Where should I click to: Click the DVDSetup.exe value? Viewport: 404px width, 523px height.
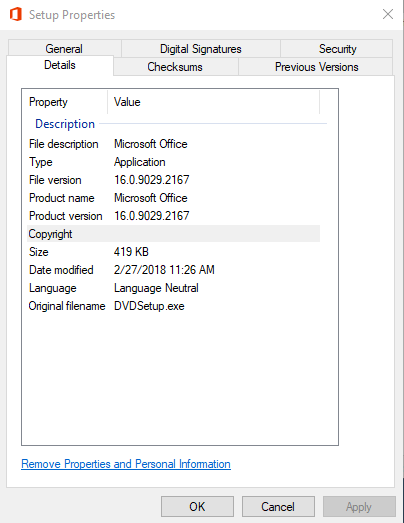(149, 306)
